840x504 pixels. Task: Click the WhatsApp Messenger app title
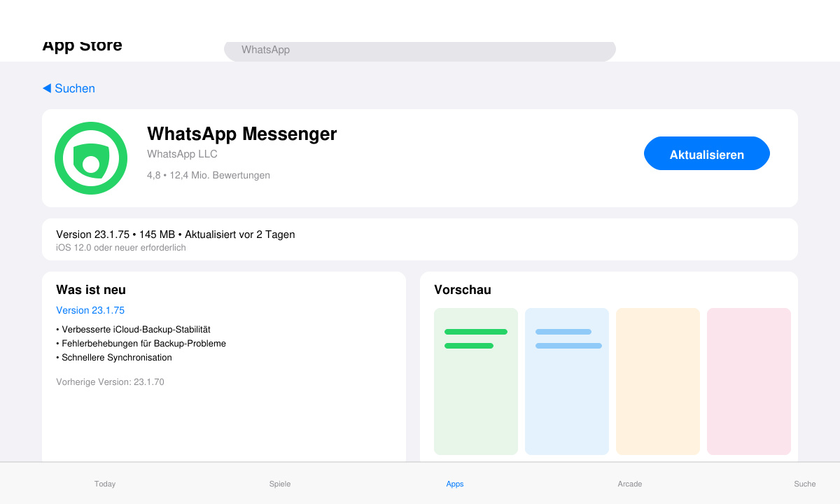pyautogui.click(x=241, y=134)
